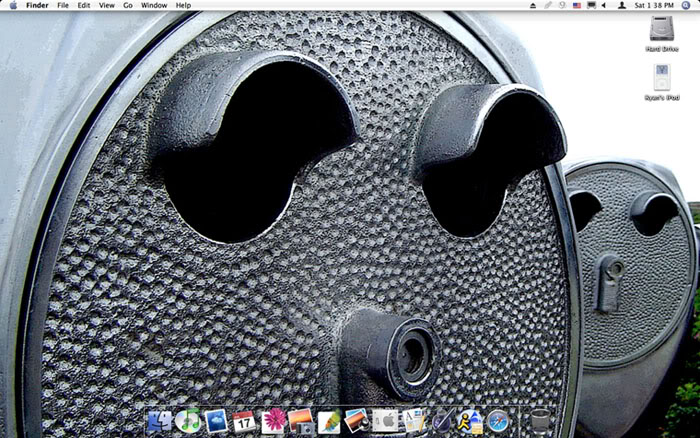Image resolution: width=700 pixels, height=438 pixels.
Task: Click the Hard Drive label text
Action: click(x=662, y=49)
